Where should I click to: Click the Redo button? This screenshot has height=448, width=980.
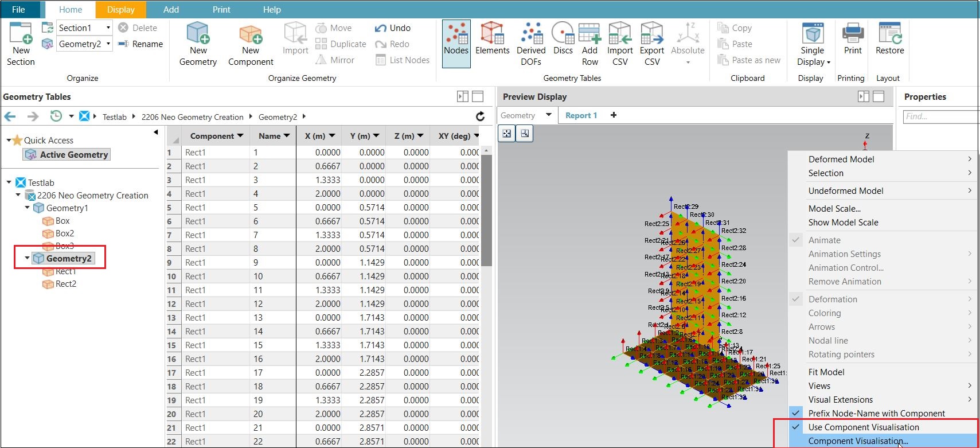[392, 44]
